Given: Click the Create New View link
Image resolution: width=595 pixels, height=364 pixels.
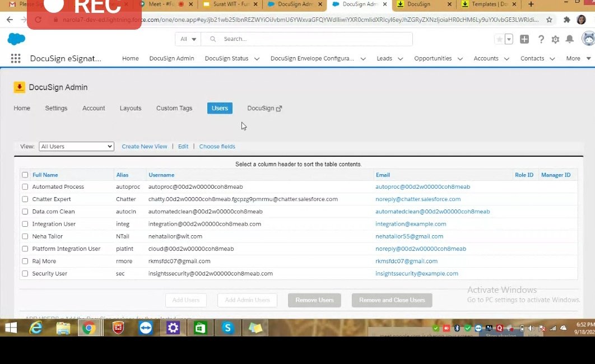Looking at the screenshot, I should tap(144, 146).
